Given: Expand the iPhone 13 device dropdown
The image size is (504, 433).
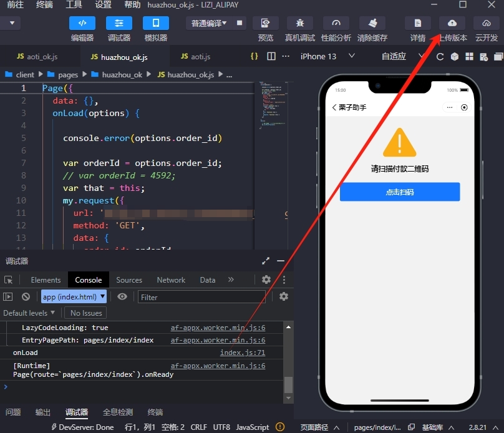Looking at the screenshot, I should 327,56.
